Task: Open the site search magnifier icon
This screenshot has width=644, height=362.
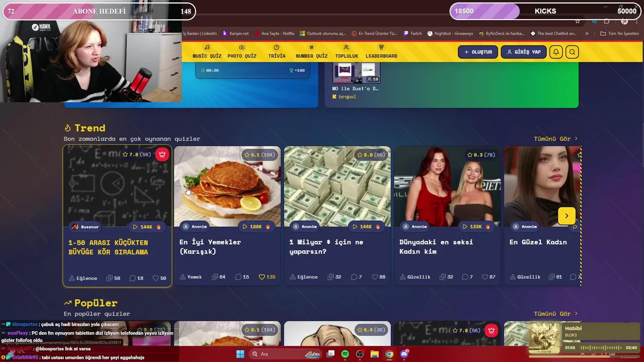Action: coord(572,52)
